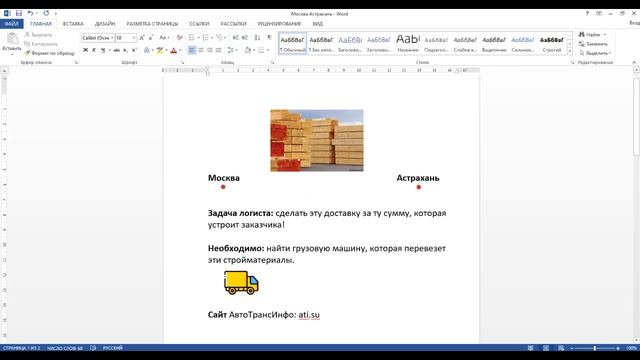Viewport: 640px width, 360px height.
Task: Click Cut (Вырезать)
Action: pos(38,35)
